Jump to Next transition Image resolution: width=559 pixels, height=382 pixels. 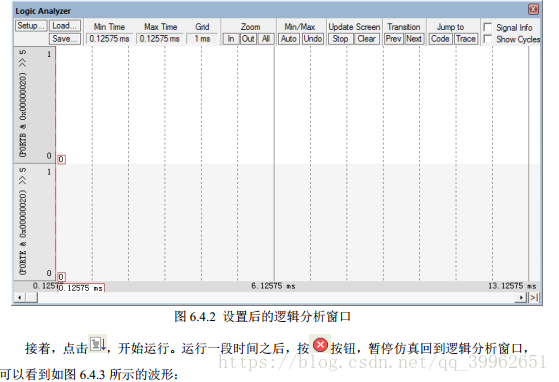[414, 38]
